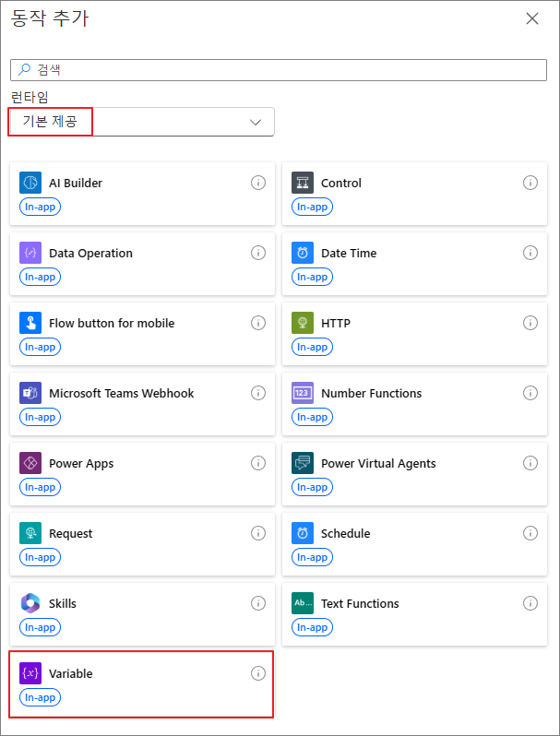Click the Text Functions icon
The height and width of the screenshot is (736, 560).
coord(303,603)
